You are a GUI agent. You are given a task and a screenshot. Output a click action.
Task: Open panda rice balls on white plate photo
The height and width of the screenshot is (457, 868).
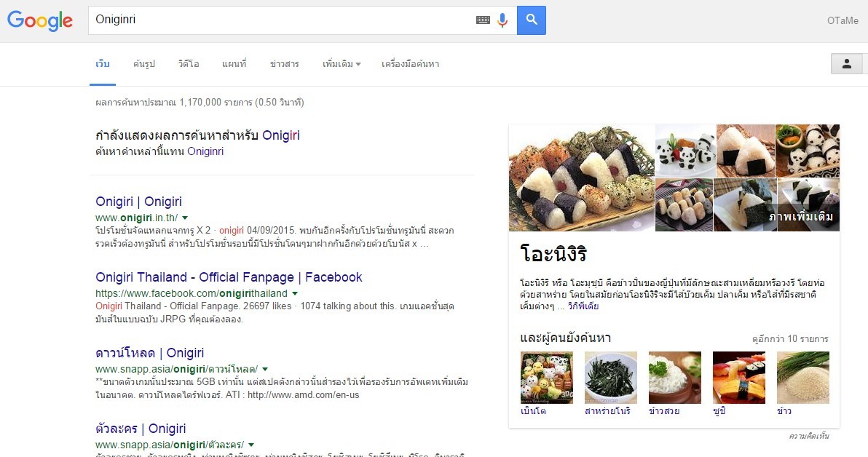click(x=685, y=151)
